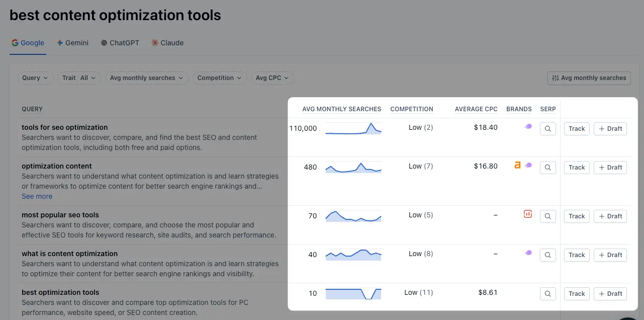This screenshot has height=320, width=644.
Task: Select the query title most popular seo tools
Action: [60, 215]
